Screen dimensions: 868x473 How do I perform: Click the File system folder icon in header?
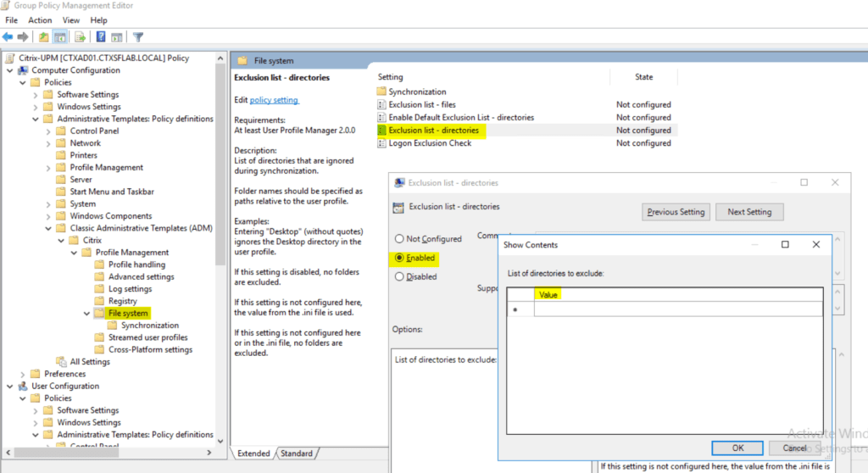[242, 60]
